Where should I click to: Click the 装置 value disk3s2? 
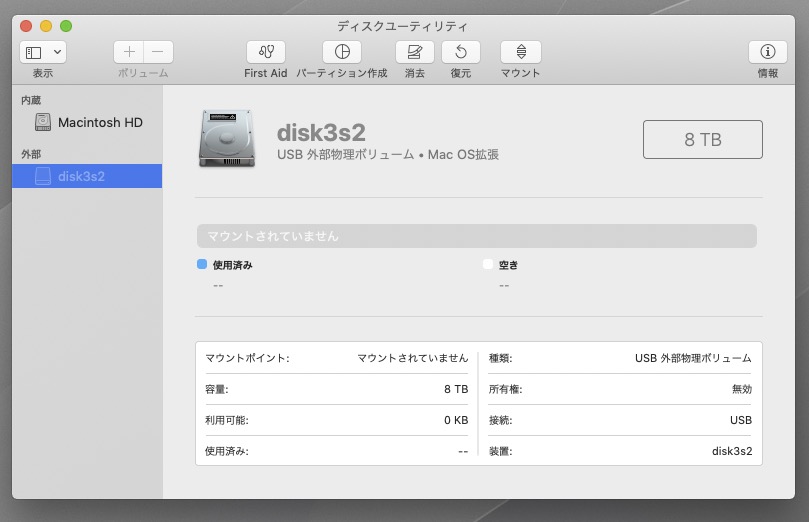[x=732, y=451]
